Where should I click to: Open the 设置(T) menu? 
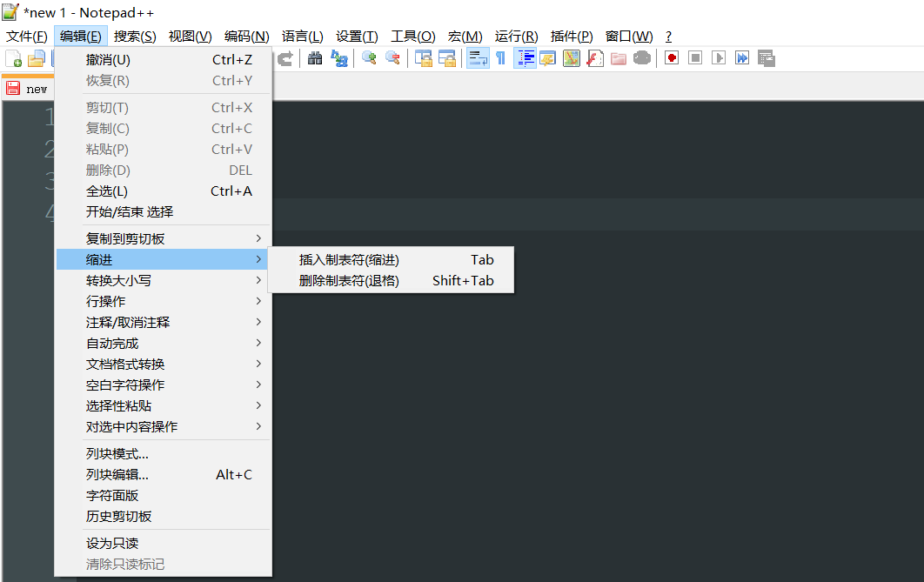357,37
